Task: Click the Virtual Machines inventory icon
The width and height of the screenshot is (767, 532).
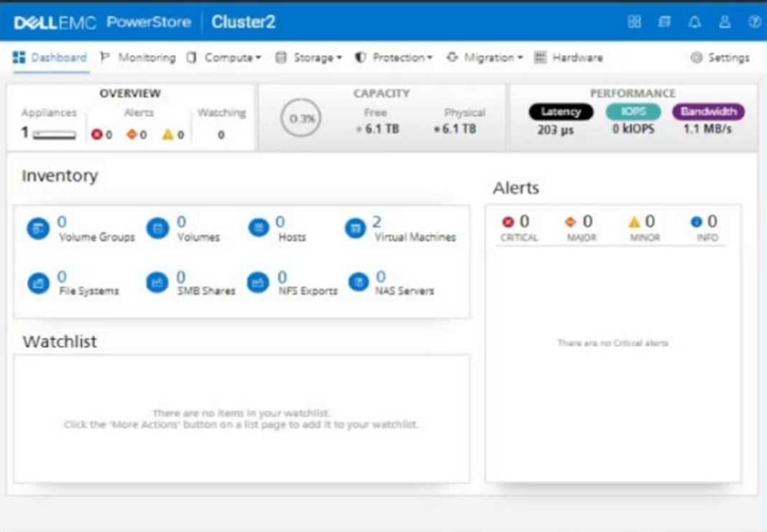Action: coord(355,229)
